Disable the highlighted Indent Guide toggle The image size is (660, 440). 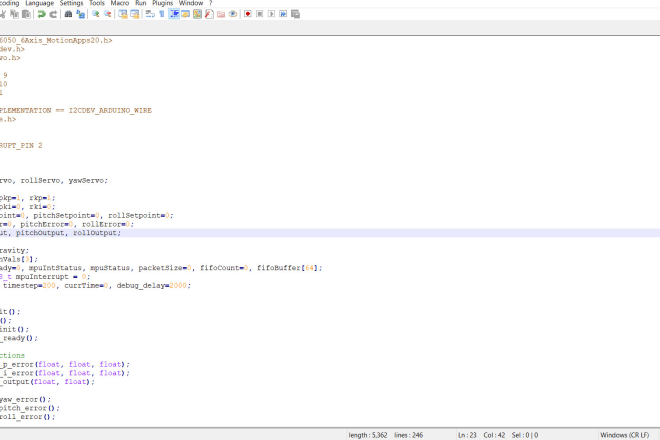point(174,15)
